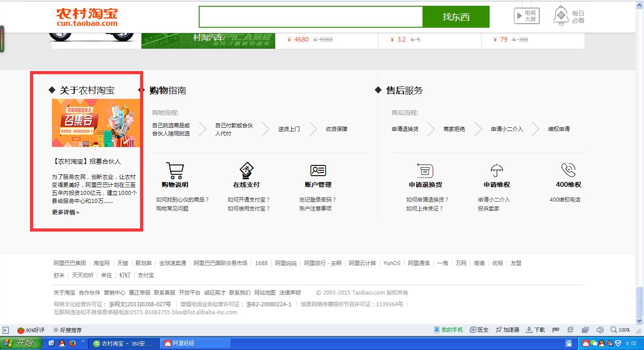Click 钉钉 footer link
Viewport: 644px width, 350px height.
[x=125, y=275]
